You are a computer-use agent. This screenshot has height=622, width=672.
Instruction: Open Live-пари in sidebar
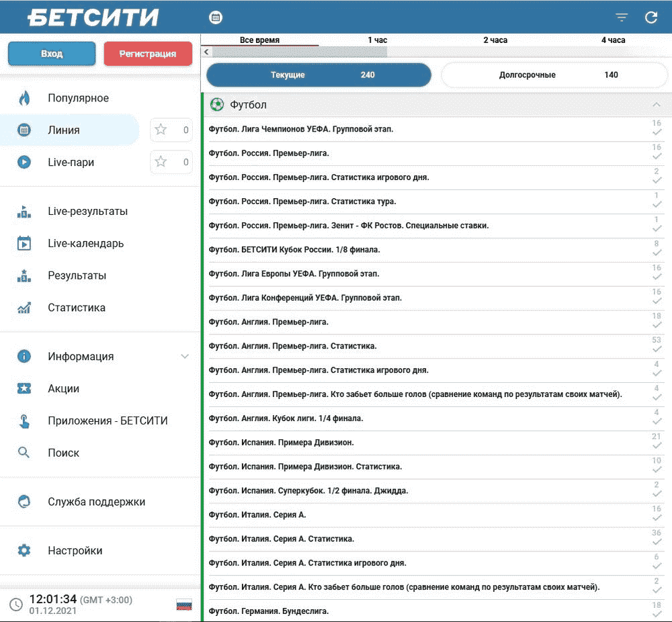coord(71,162)
